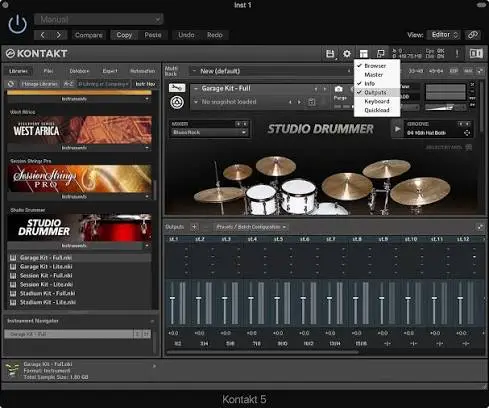This screenshot has height=408, width=489.
Task: Click the instrument wrench edit icon
Action: 177,88
